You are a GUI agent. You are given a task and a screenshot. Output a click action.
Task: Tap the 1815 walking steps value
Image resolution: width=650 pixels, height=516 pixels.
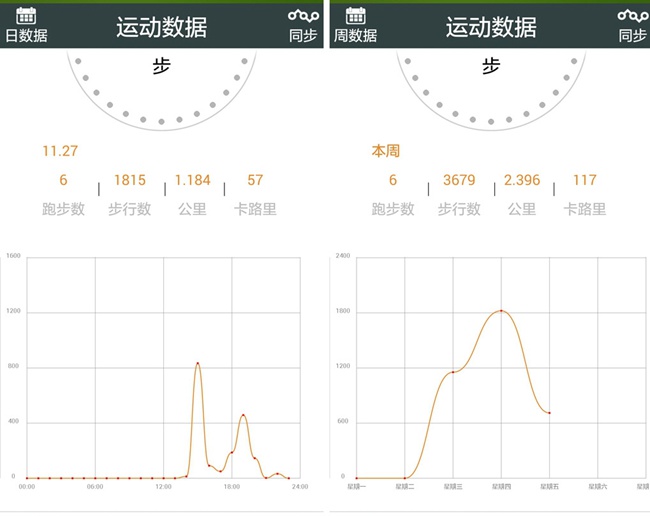[x=130, y=181]
